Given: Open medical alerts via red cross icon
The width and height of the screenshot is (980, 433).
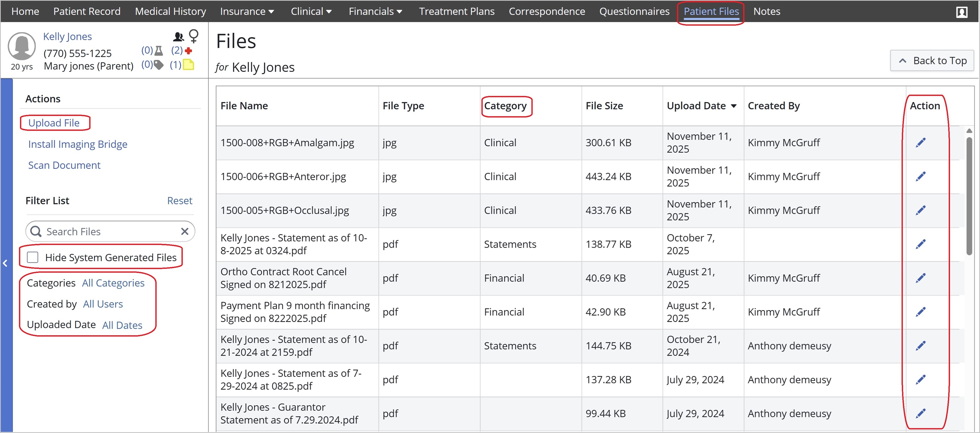Looking at the screenshot, I should pyautogui.click(x=189, y=50).
